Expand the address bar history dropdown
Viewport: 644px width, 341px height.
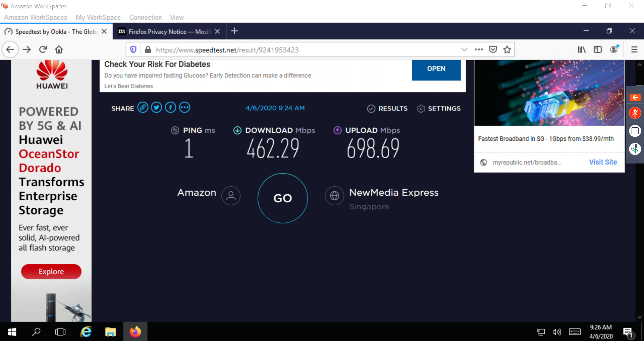coord(464,50)
